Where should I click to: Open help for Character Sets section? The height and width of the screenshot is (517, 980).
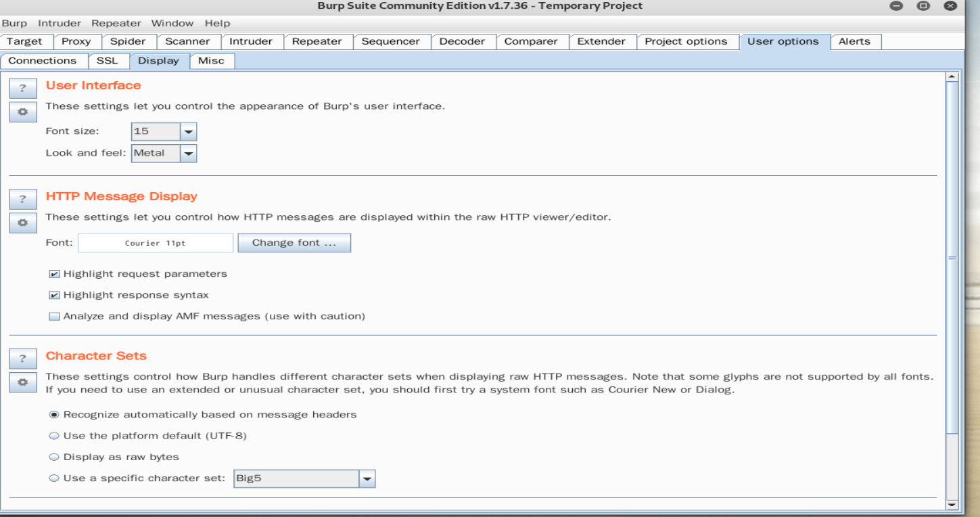(x=22, y=359)
